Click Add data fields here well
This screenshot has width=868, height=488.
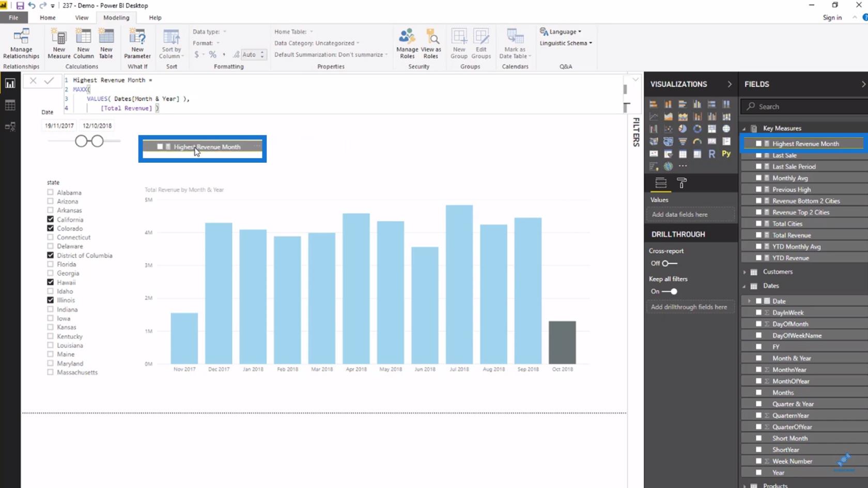coord(690,214)
